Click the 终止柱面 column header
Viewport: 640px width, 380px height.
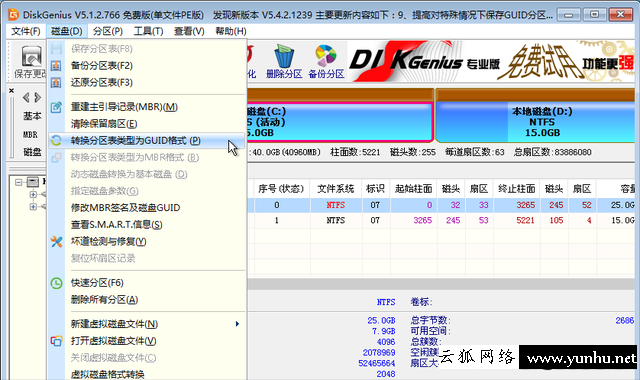pos(516,189)
